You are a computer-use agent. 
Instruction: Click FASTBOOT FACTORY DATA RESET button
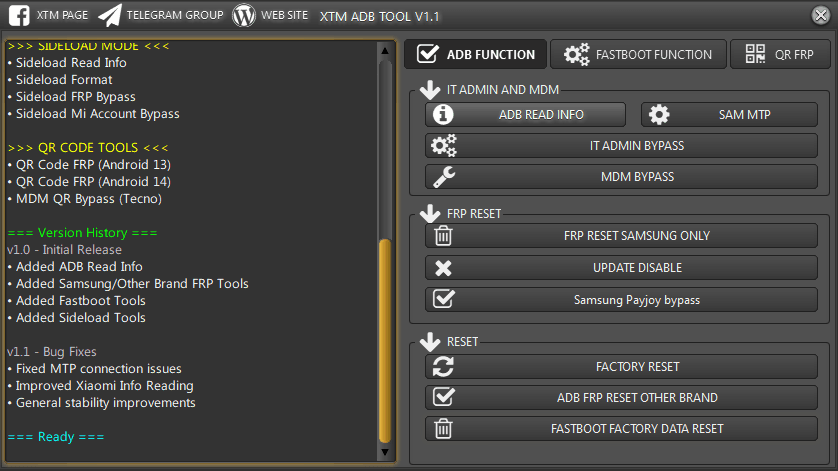621,429
